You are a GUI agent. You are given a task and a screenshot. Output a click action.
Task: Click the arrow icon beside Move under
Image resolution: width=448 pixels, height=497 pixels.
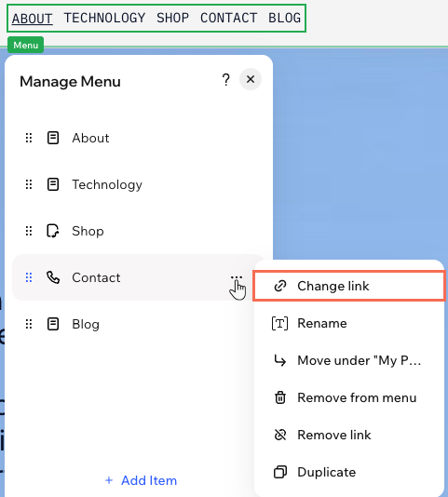coord(280,360)
